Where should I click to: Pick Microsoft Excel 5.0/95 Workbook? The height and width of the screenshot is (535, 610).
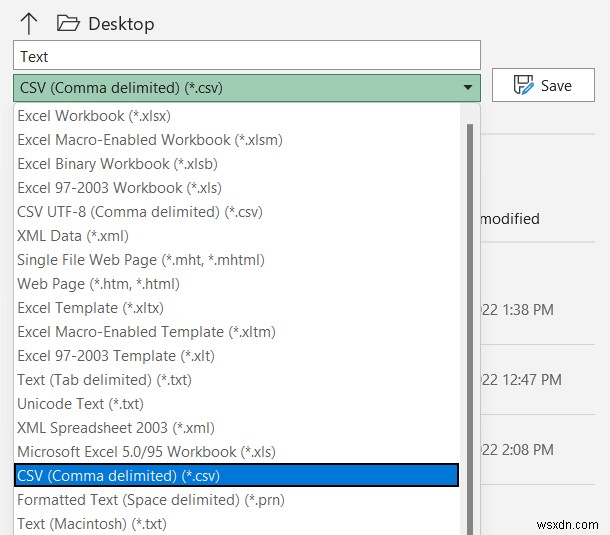(x=237, y=452)
